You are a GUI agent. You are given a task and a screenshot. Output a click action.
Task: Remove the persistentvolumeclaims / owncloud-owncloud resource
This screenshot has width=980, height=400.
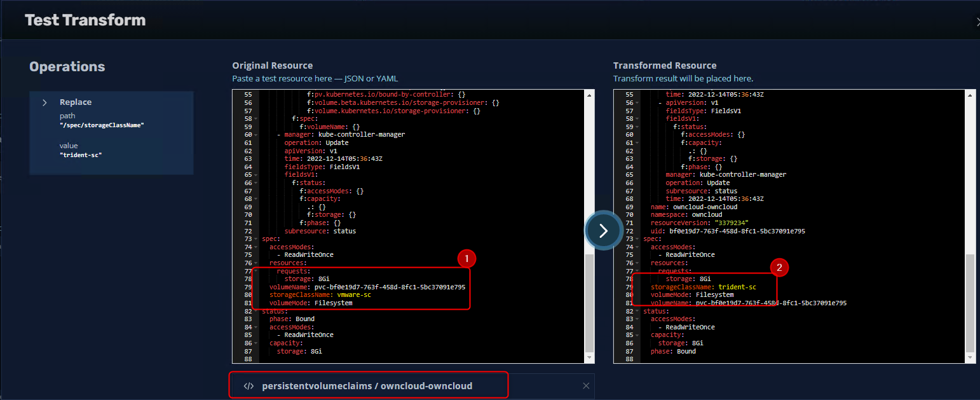[x=586, y=386]
